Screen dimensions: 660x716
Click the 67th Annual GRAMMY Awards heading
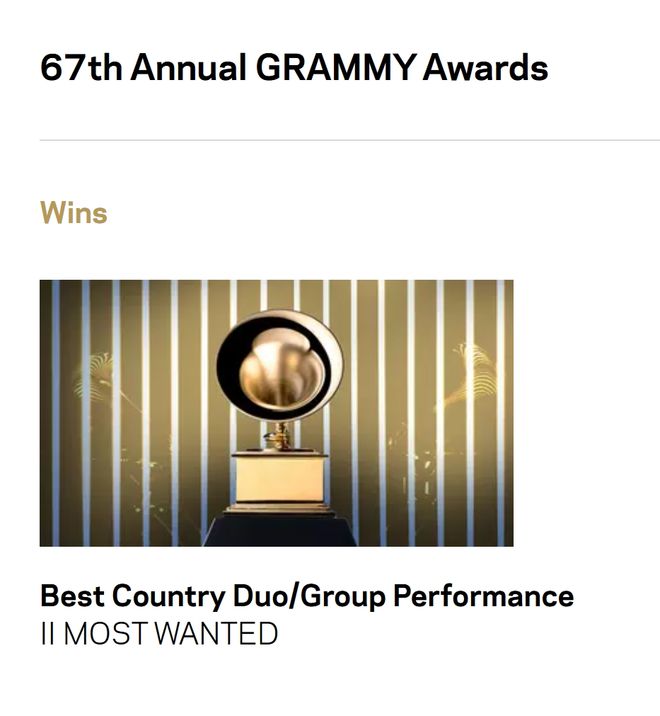tap(294, 68)
